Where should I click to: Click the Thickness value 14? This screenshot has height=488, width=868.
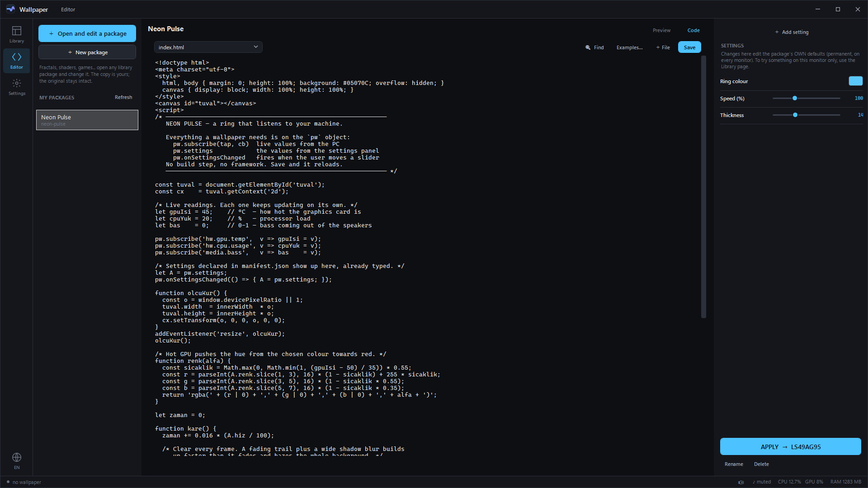(860, 115)
